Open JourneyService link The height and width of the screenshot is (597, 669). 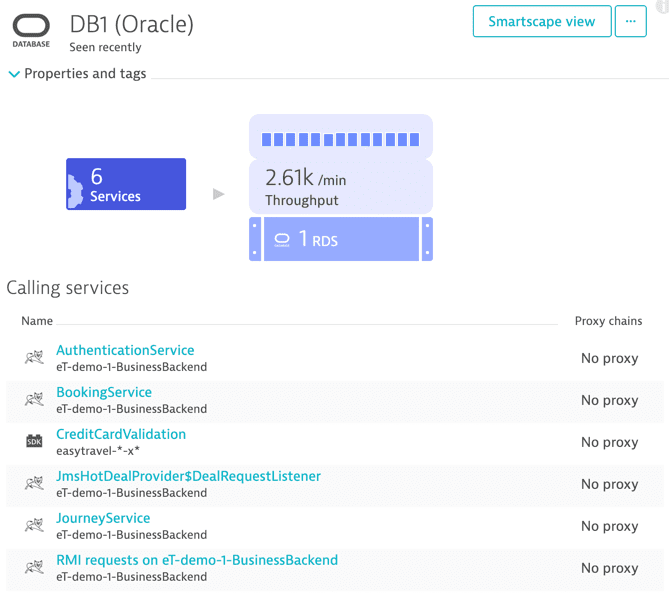click(x=103, y=518)
